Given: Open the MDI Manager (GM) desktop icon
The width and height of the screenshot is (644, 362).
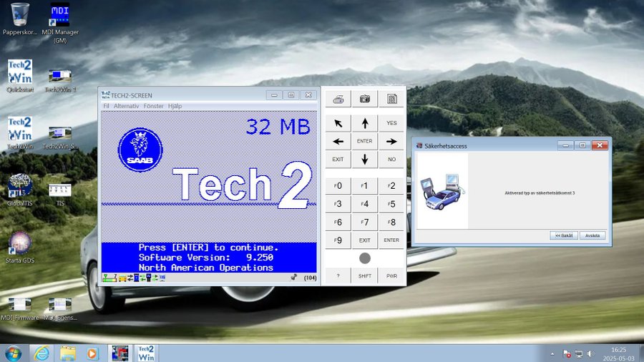Looking at the screenshot, I should pos(60,24).
